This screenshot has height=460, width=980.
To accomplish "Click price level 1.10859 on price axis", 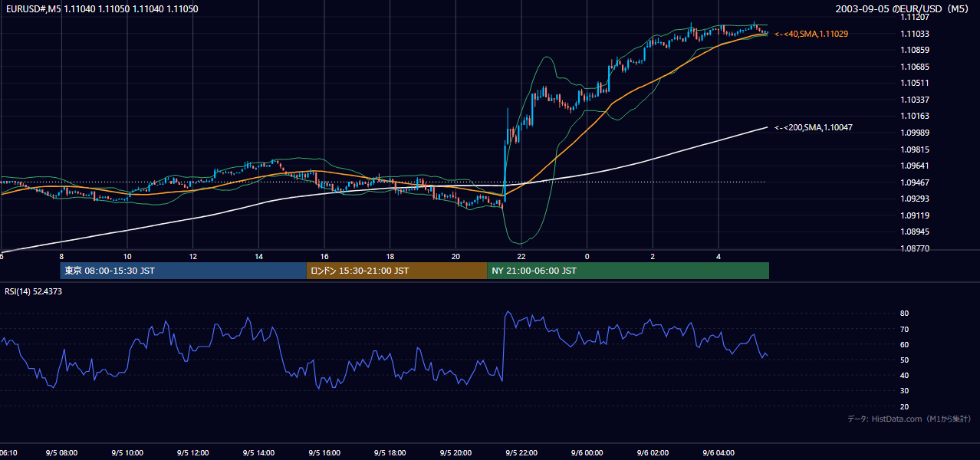I will [915, 50].
